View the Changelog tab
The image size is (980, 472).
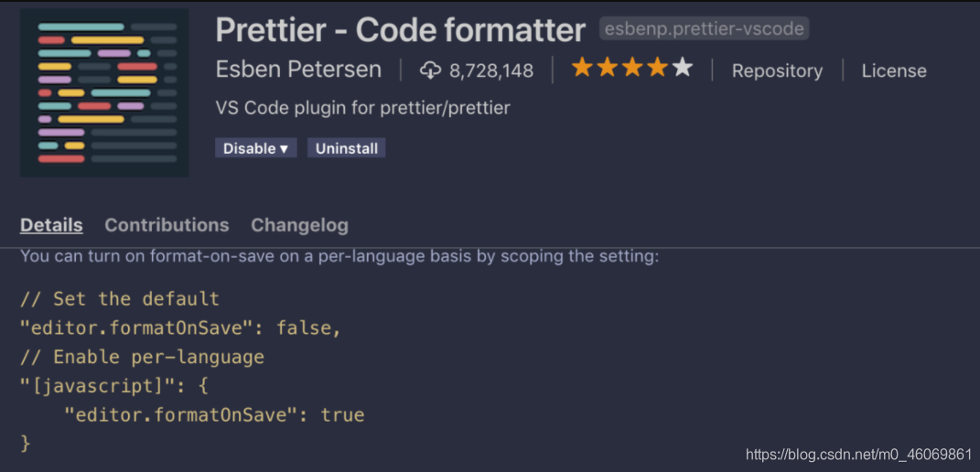[x=299, y=225]
